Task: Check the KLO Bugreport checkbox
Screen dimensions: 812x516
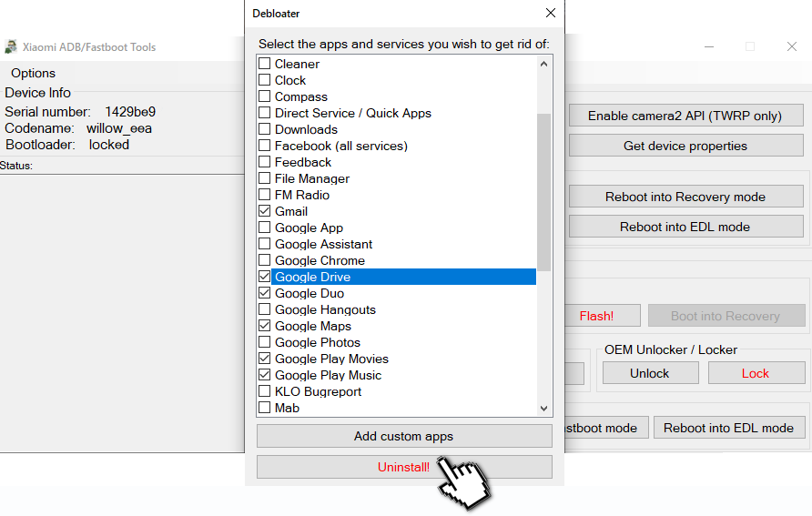Action: click(x=264, y=391)
